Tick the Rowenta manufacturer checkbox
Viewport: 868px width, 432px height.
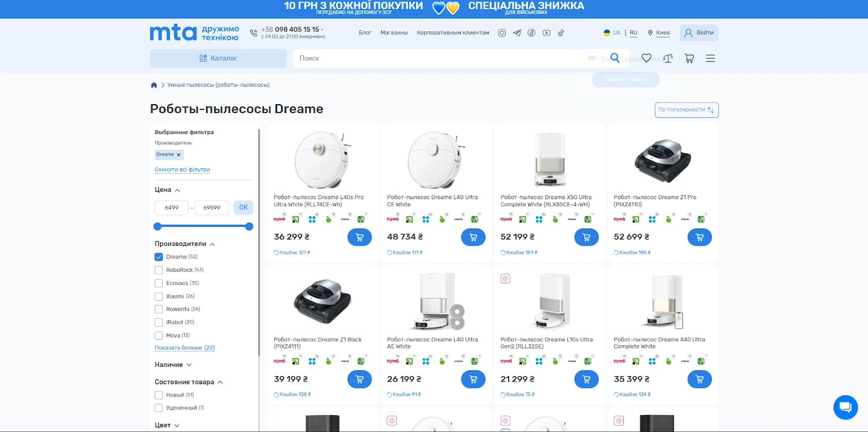[158, 309]
